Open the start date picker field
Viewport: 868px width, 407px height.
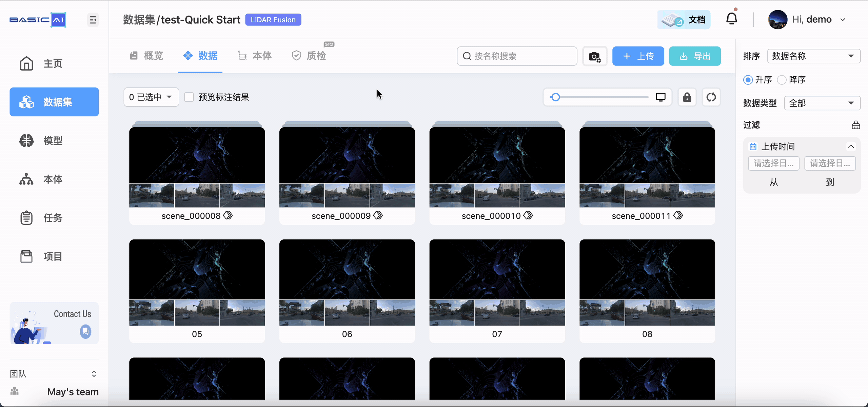pos(774,163)
